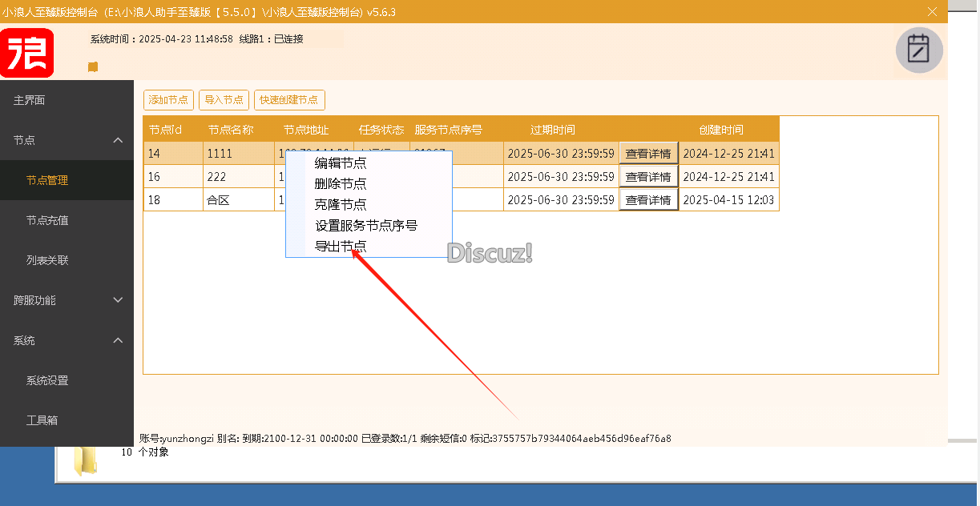Click 查看详情 for node 18
The width and height of the screenshot is (980, 506).
point(648,199)
